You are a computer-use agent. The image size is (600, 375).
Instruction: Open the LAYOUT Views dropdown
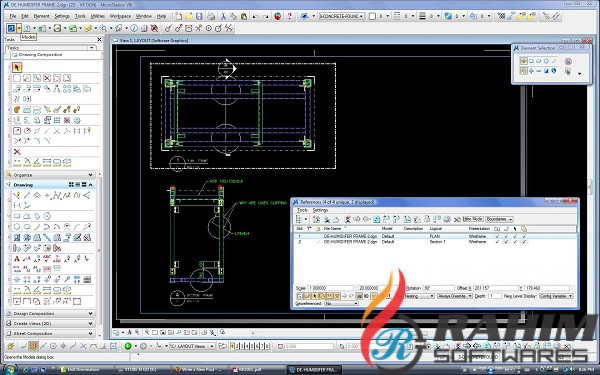click(x=192, y=346)
